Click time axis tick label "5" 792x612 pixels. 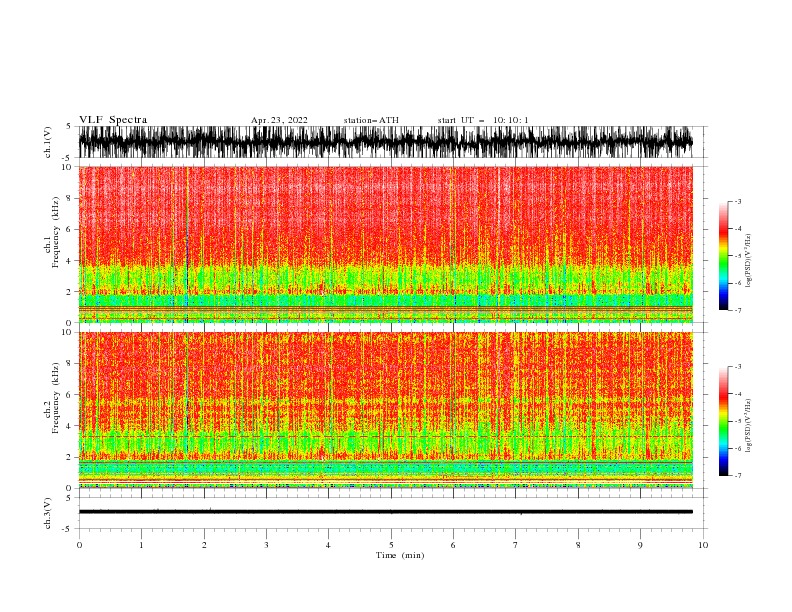(x=391, y=545)
